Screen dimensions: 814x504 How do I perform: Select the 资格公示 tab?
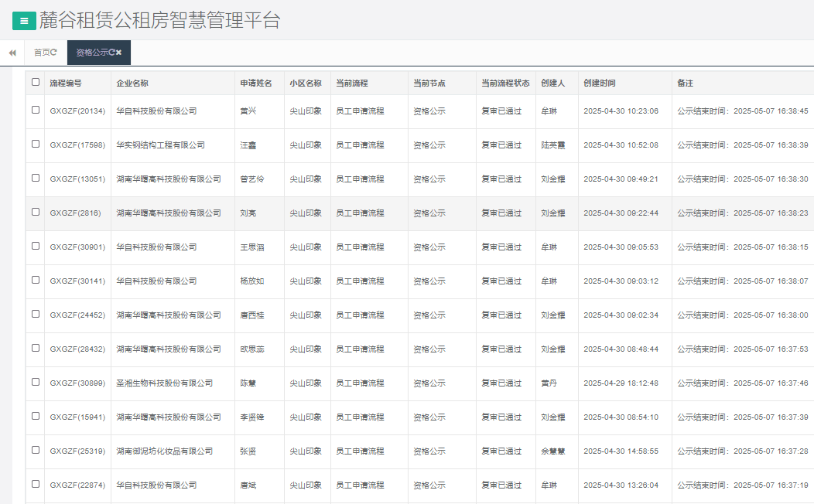93,53
